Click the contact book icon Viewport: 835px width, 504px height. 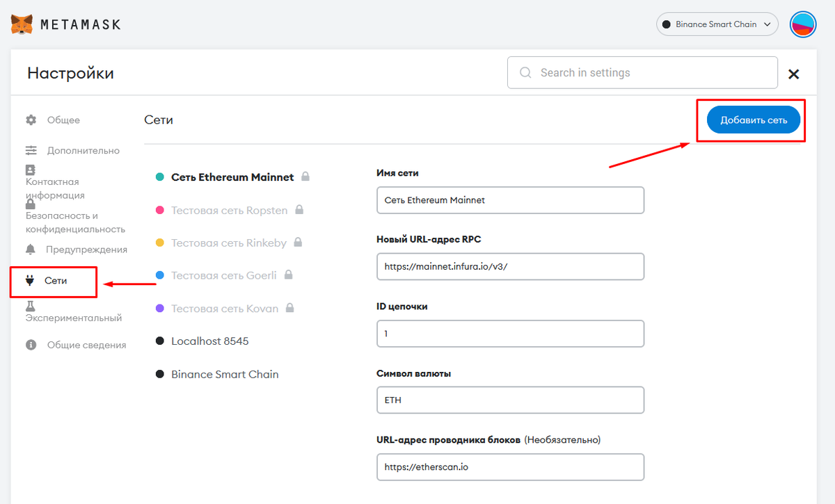(x=30, y=170)
